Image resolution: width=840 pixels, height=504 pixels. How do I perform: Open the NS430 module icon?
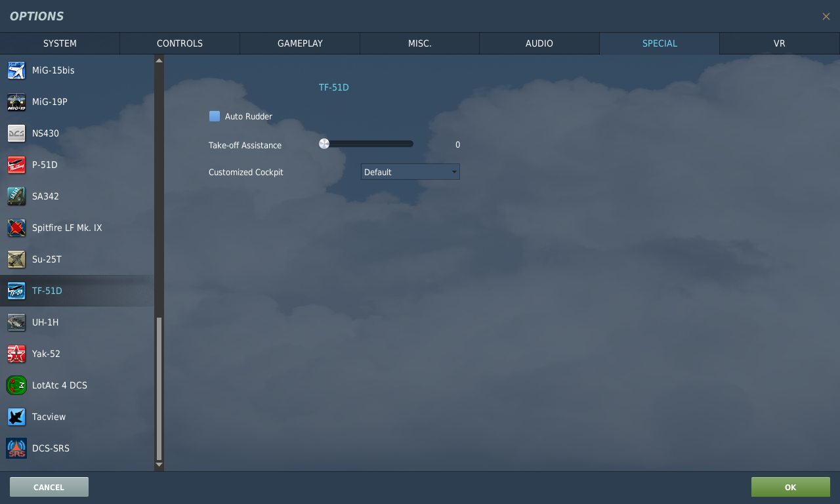pyautogui.click(x=16, y=133)
